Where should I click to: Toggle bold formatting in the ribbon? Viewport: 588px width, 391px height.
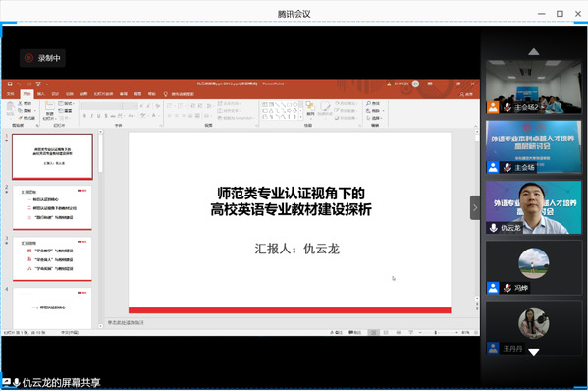[84, 116]
